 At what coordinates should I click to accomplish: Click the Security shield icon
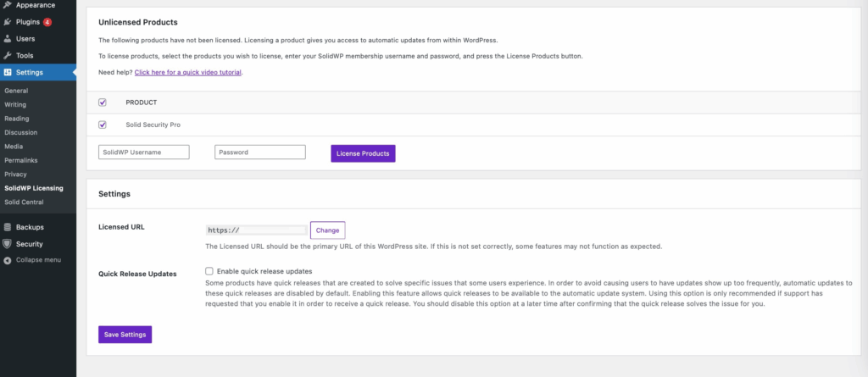(x=8, y=244)
